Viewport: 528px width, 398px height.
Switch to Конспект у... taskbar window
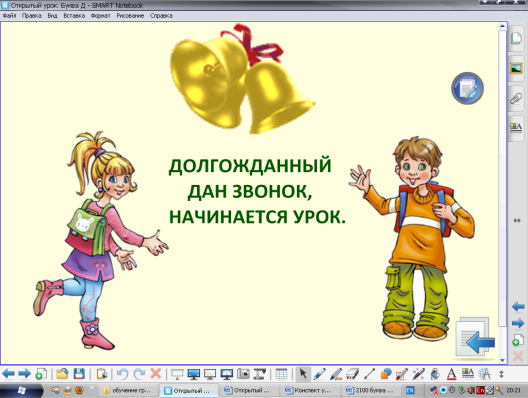click(308, 390)
